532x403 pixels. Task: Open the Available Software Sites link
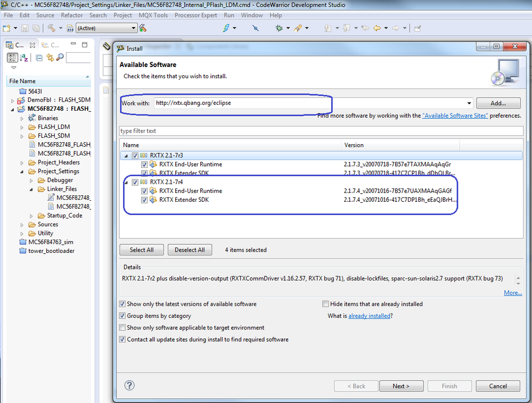(x=455, y=116)
